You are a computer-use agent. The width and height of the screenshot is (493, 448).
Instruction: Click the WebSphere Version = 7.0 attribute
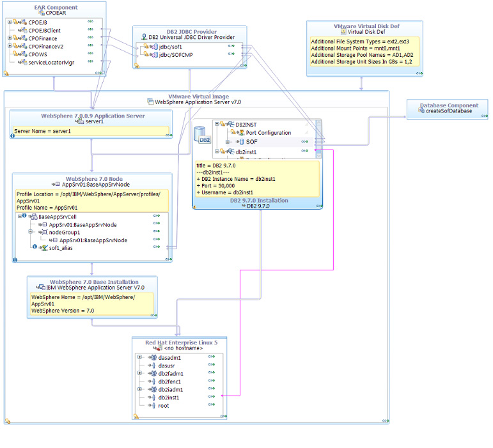[x=63, y=311]
